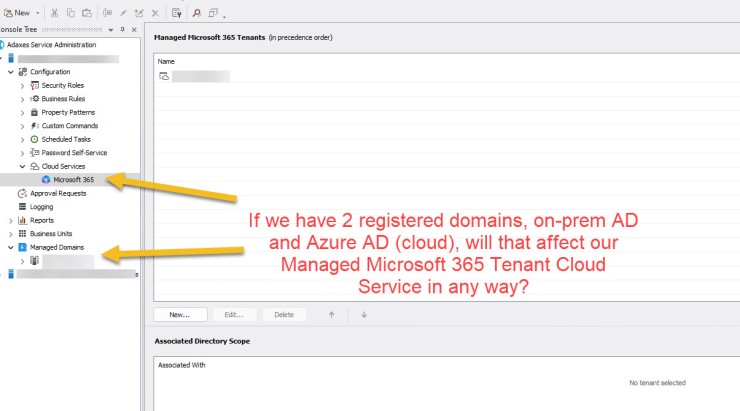
Task: Select the Property Patterns icon
Action: 34,112
